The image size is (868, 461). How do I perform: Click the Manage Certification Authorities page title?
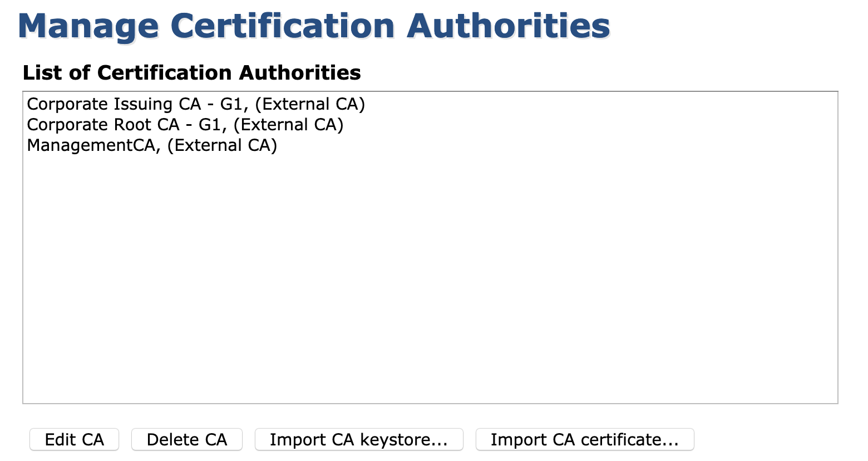(314, 26)
